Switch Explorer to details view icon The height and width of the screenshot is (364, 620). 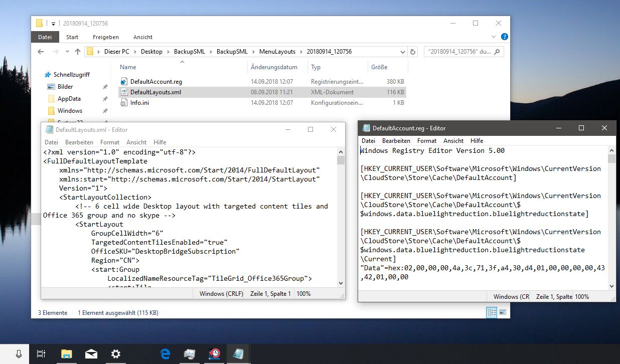tap(492, 312)
